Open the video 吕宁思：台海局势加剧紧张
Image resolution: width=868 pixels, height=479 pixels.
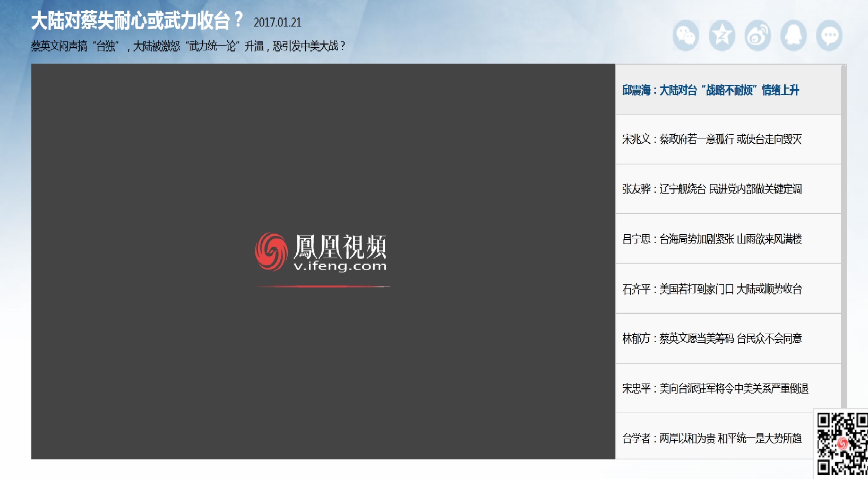728,239
